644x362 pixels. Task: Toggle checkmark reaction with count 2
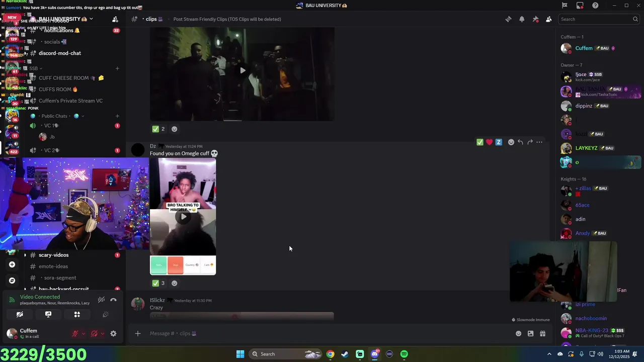coord(158,129)
